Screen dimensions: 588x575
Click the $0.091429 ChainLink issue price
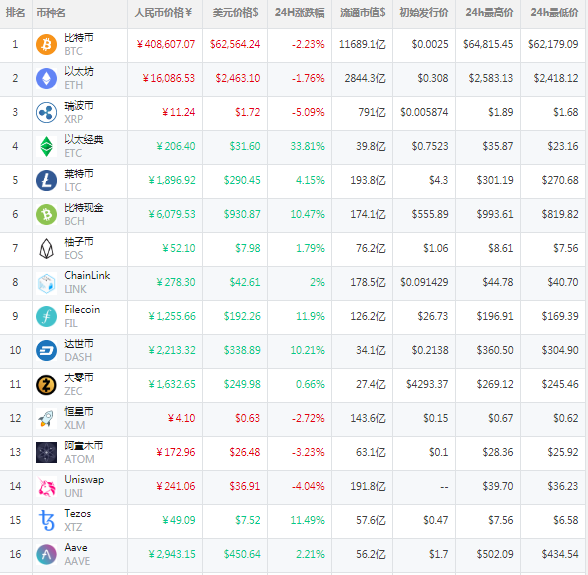(x=424, y=282)
